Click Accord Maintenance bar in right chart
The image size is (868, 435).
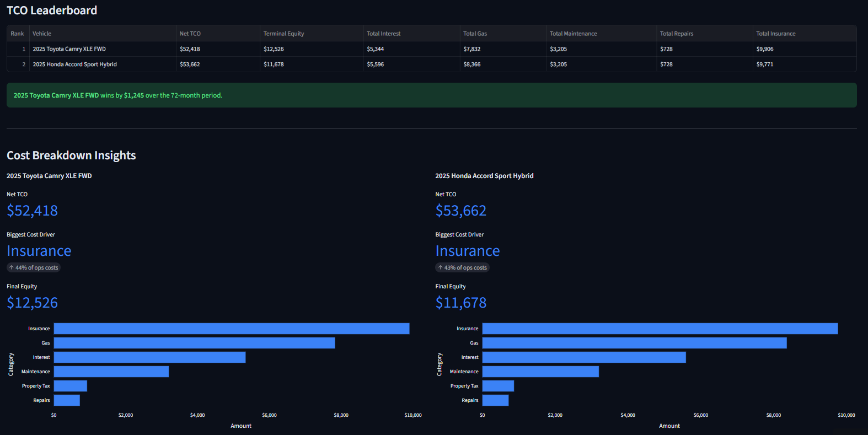[x=540, y=372]
